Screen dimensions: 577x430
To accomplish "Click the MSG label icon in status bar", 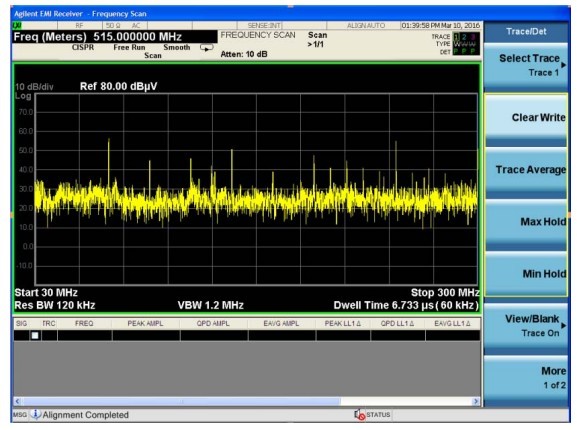I will (20, 415).
